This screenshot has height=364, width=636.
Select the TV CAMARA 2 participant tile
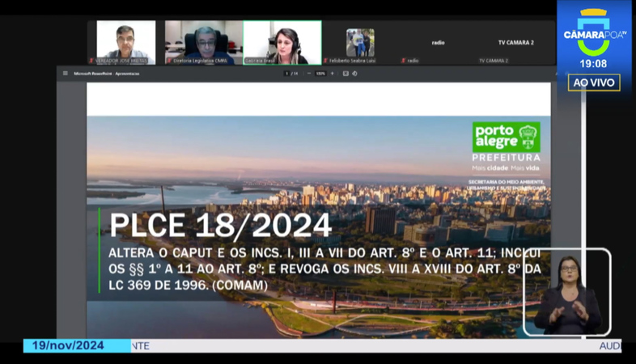(x=516, y=43)
